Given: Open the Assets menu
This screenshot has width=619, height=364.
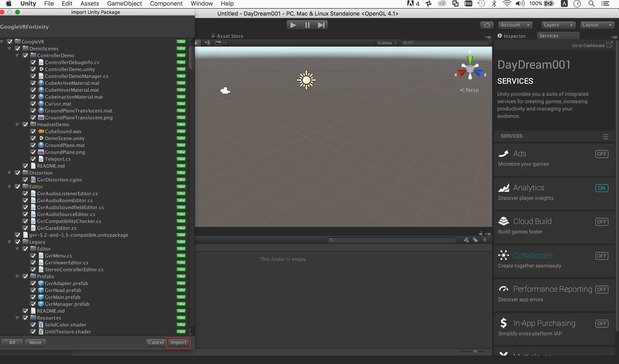Looking at the screenshot, I should pyautogui.click(x=90, y=3).
